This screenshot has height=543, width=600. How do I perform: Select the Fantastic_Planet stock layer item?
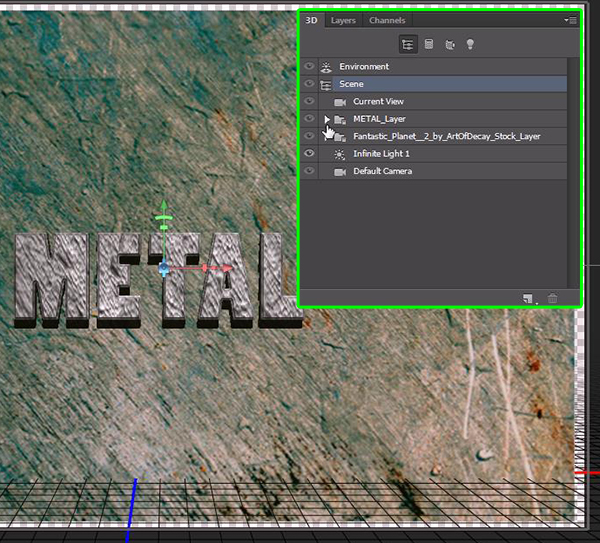point(446,136)
